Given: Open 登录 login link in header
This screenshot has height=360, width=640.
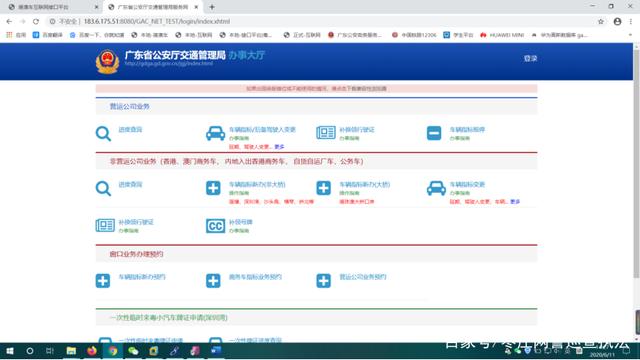Looking at the screenshot, I should click(530, 59).
